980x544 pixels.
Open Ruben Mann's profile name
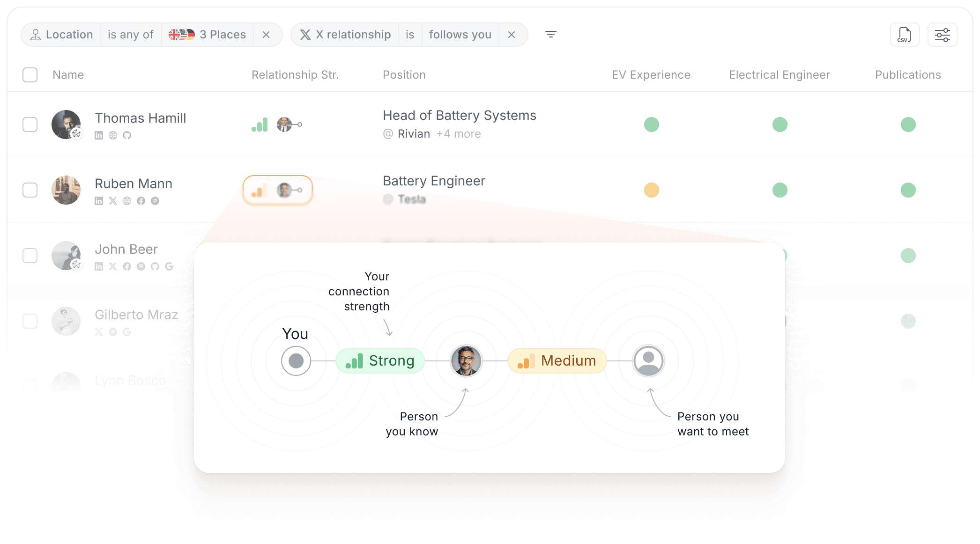click(x=134, y=184)
